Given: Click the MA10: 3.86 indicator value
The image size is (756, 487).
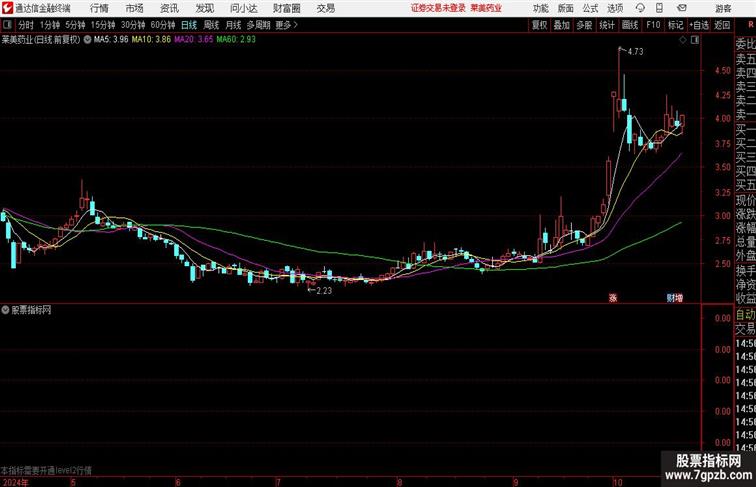Looking at the screenshot, I should (151, 40).
